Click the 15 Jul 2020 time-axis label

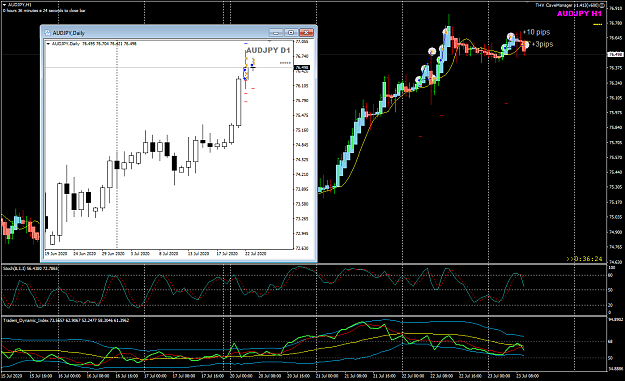point(12,376)
